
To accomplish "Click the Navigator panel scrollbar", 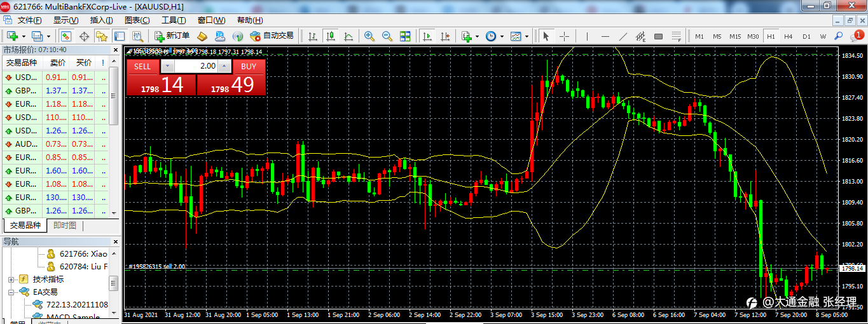I will [114, 283].
